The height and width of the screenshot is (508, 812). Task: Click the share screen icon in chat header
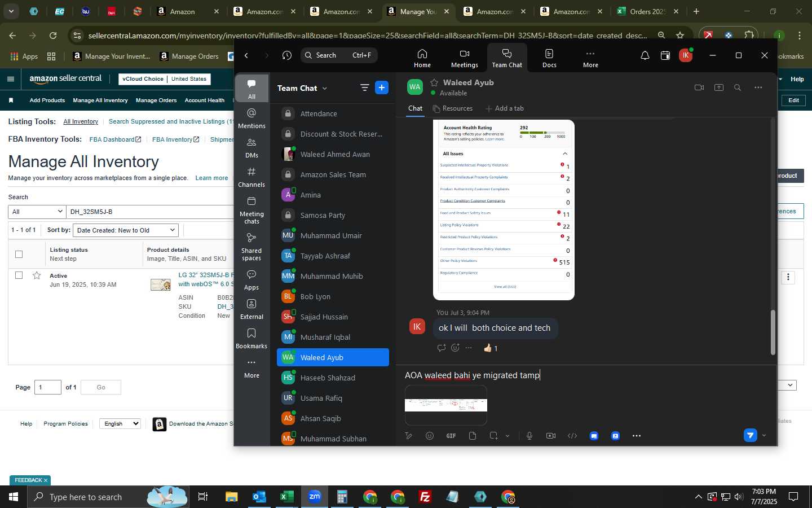tap(719, 87)
